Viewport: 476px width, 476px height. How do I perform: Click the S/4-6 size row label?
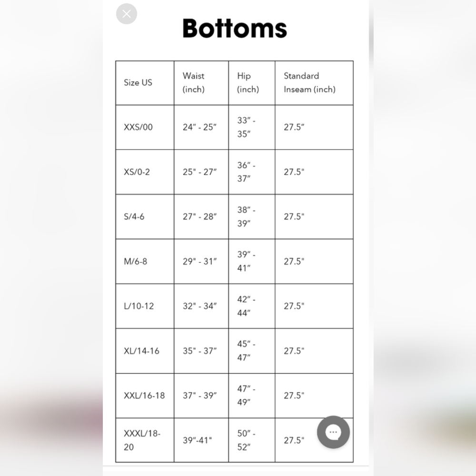tap(134, 217)
